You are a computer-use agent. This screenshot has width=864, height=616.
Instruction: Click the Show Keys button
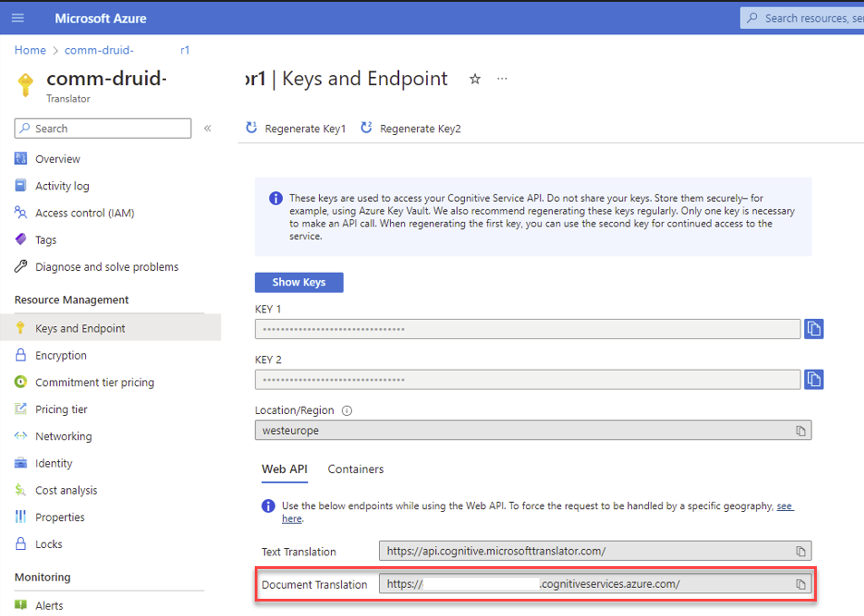coord(298,283)
